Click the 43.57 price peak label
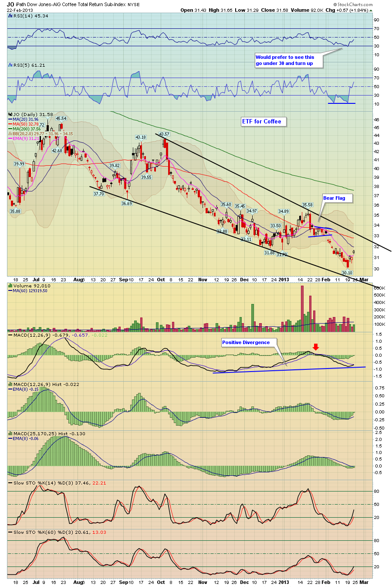Screen dimensions: 392x587 click(164, 134)
